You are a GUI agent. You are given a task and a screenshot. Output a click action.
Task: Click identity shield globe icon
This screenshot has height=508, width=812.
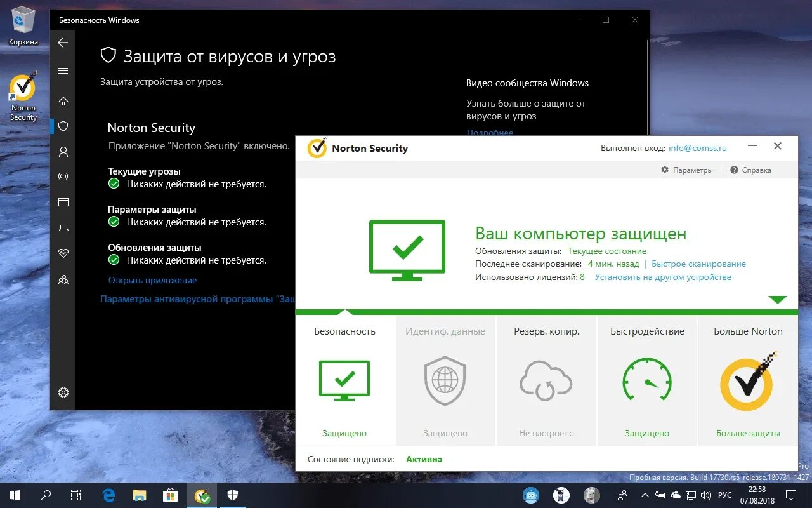(445, 380)
